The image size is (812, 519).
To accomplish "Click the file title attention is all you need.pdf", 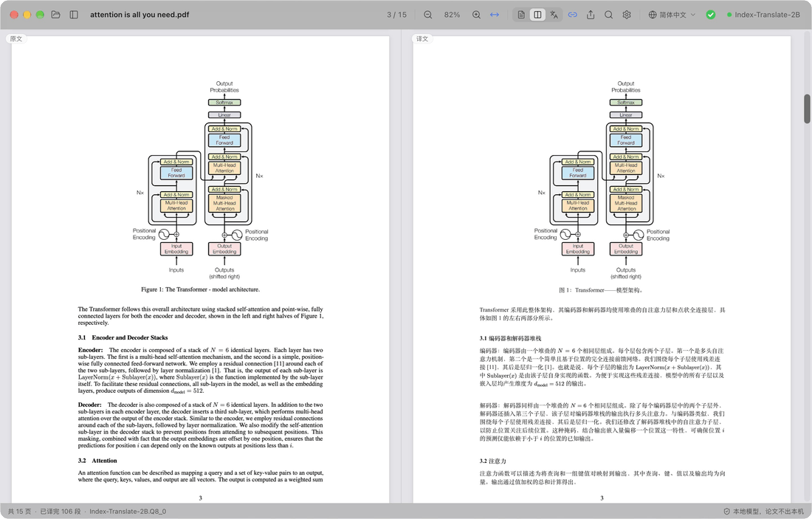I will pyautogui.click(x=140, y=15).
